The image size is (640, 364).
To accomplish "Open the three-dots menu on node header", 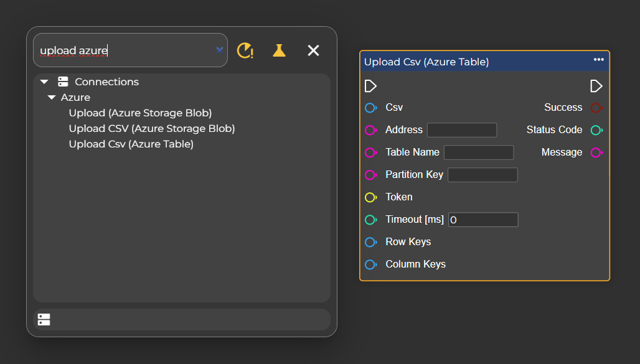I will pos(598,60).
